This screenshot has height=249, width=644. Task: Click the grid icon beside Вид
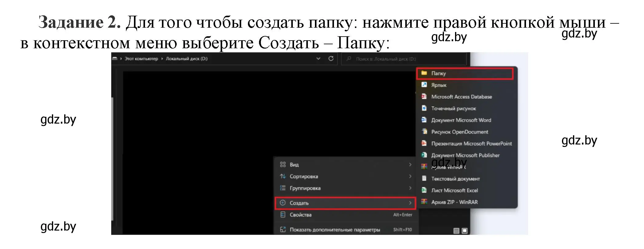283,165
